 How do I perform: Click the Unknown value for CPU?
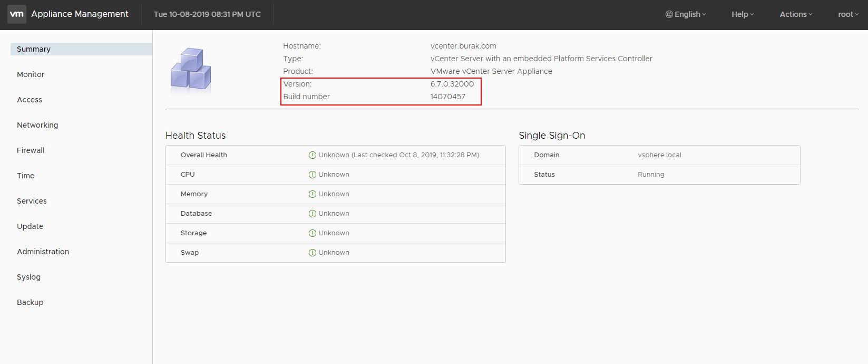click(334, 175)
